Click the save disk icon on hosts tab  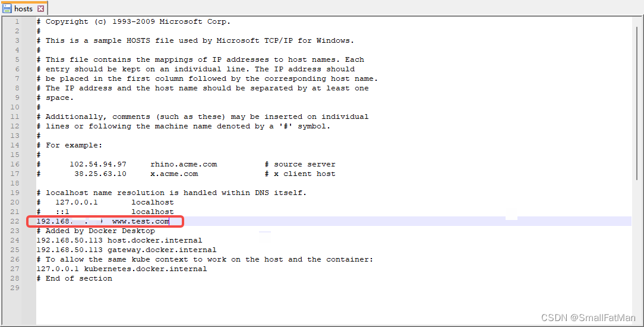[7, 9]
